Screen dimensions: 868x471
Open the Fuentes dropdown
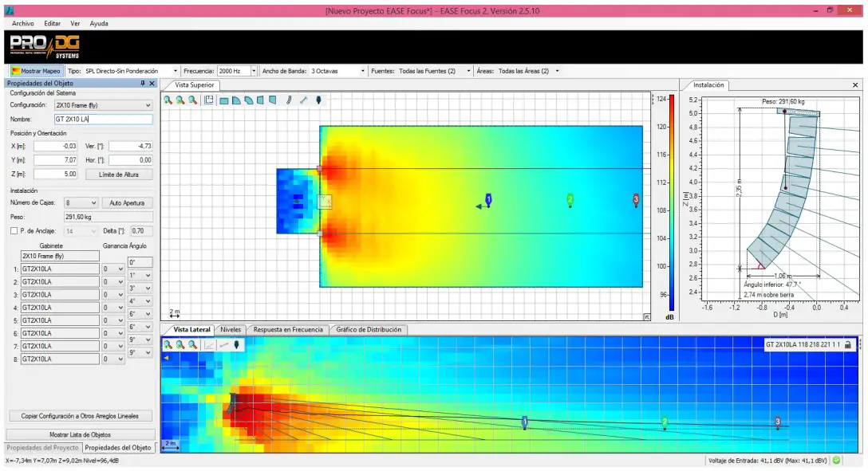tap(468, 71)
